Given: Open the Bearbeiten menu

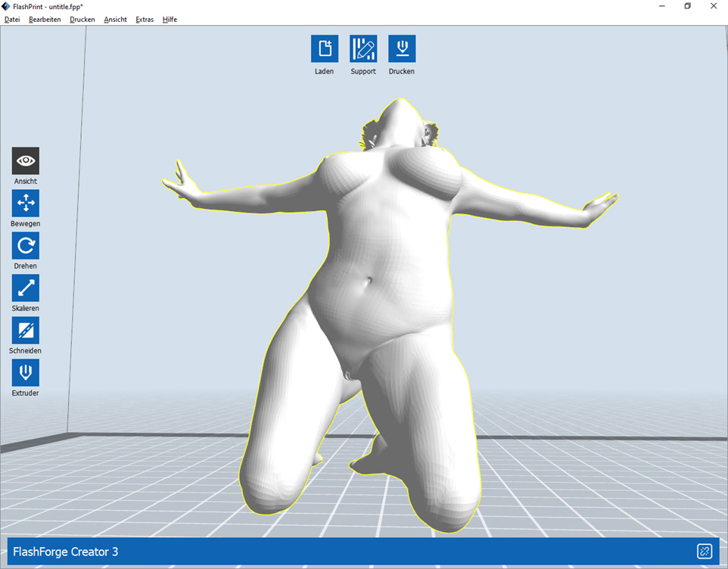Looking at the screenshot, I should point(45,20).
